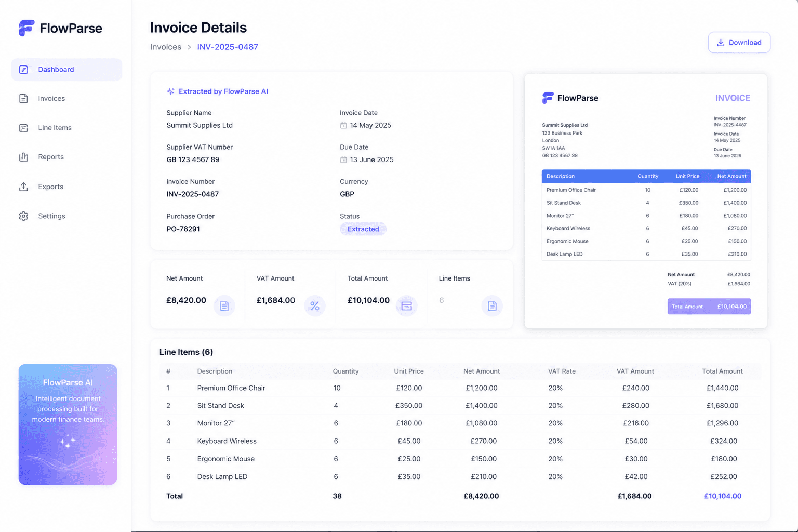Click the Unit Price column header in line items
798x532 pixels.
(x=409, y=371)
